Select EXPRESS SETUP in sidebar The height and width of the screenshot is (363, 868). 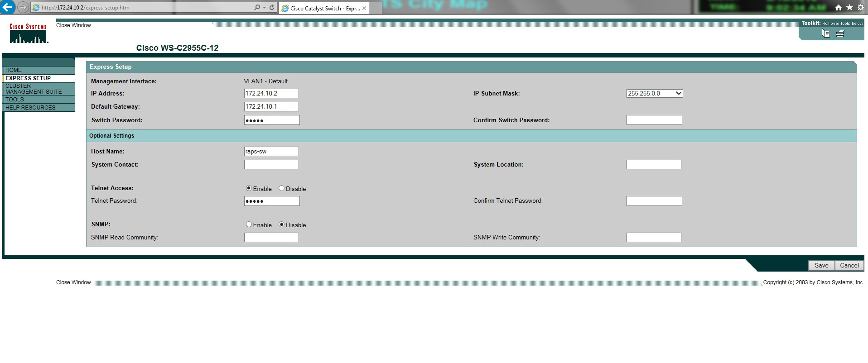click(x=39, y=78)
